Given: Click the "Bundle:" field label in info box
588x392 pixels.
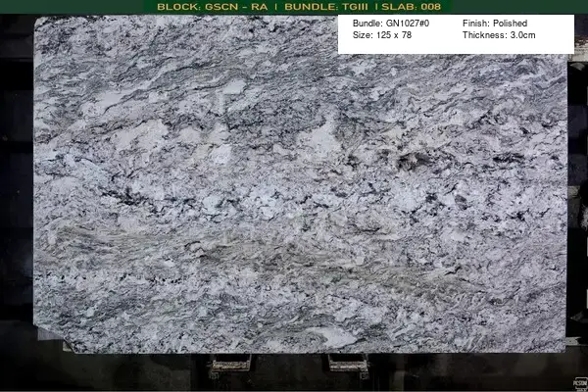Looking at the screenshot, I should tap(367, 23).
